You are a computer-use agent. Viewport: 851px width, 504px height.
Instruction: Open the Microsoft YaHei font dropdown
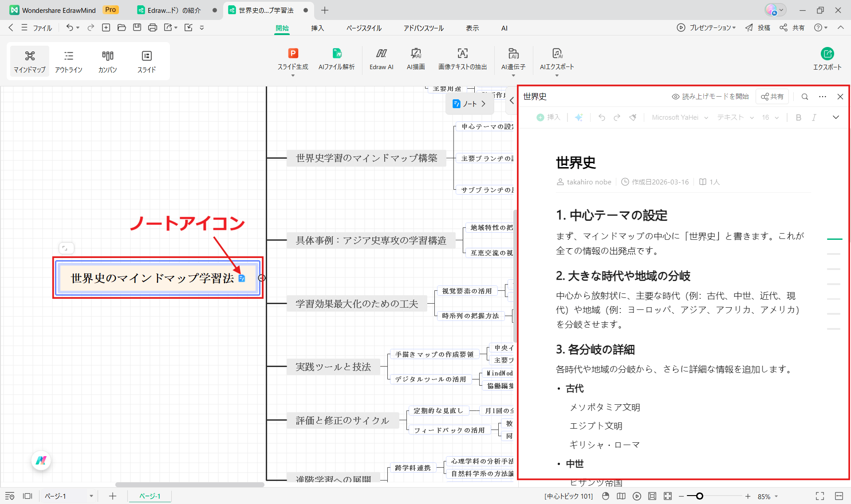(x=679, y=117)
